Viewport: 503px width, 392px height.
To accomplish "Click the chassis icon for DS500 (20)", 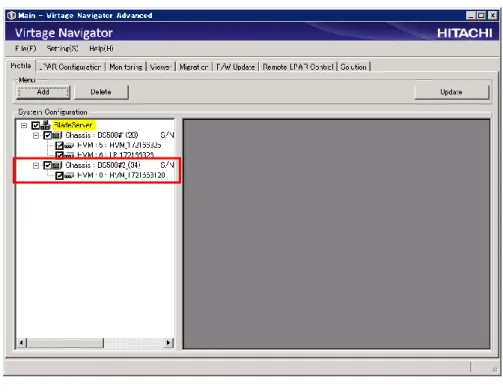I will click(x=57, y=135).
